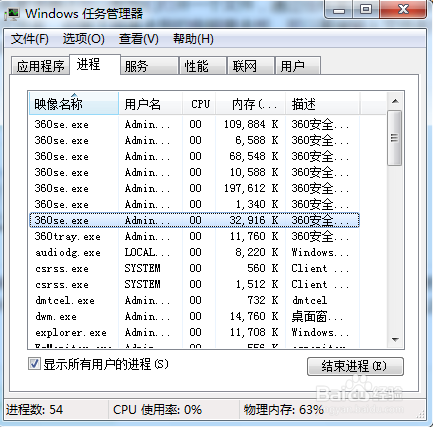Select the explorer.exe process
Screen dimensions: 433x427
194,332
